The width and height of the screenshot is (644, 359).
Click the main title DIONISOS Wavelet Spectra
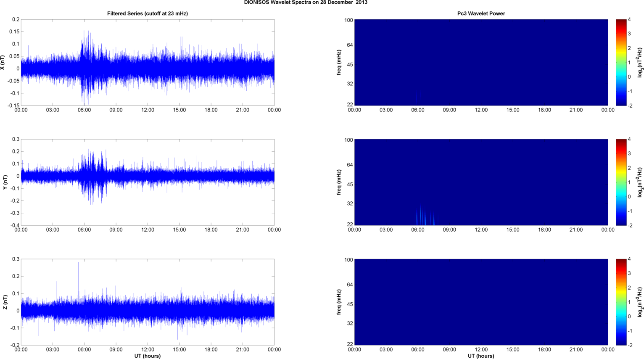(306, 3)
